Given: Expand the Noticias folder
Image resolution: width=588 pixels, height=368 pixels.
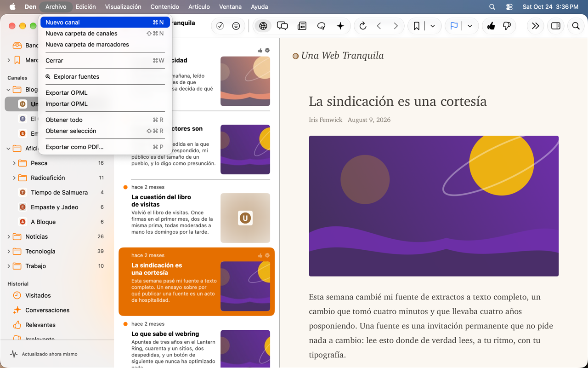Looking at the screenshot, I should pyautogui.click(x=9, y=236).
